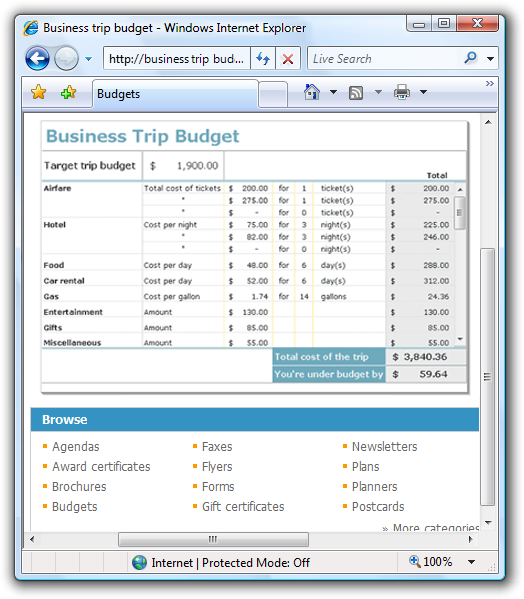Viewport: 524px width, 599px height.
Task: Click the 100% zoom level button
Action: click(431, 562)
